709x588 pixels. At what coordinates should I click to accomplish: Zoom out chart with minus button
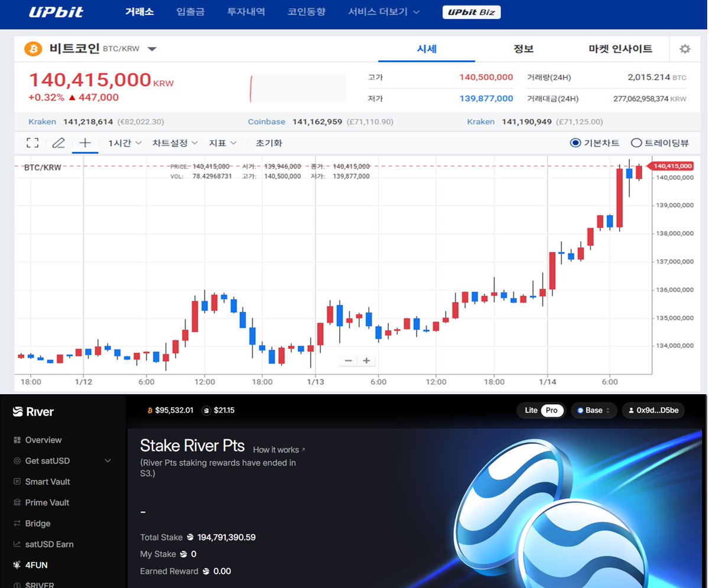[x=348, y=360]
